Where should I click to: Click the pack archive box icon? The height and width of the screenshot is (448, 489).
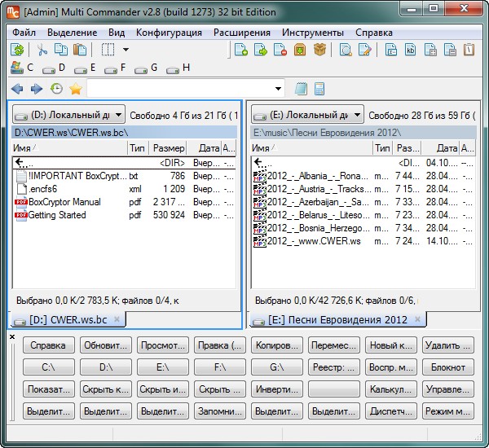pos(319,51)
